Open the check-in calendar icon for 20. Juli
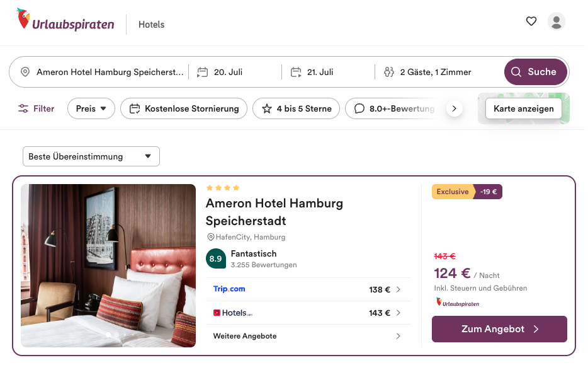Image resolution: width=588 pixels, height=365 pixels. pyautogui.click(x=203, y=72)
